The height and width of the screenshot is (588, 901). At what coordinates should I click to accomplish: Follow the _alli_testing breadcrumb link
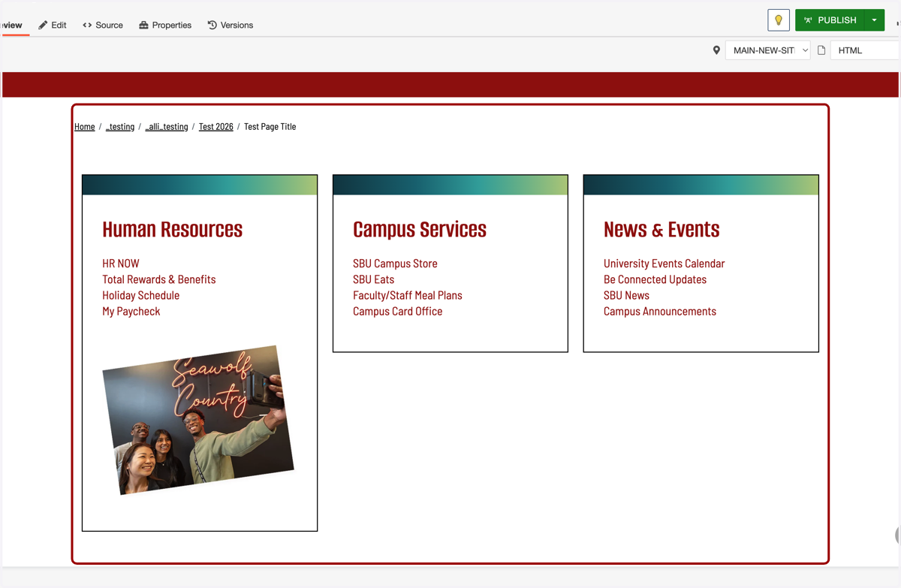(167, 127)
